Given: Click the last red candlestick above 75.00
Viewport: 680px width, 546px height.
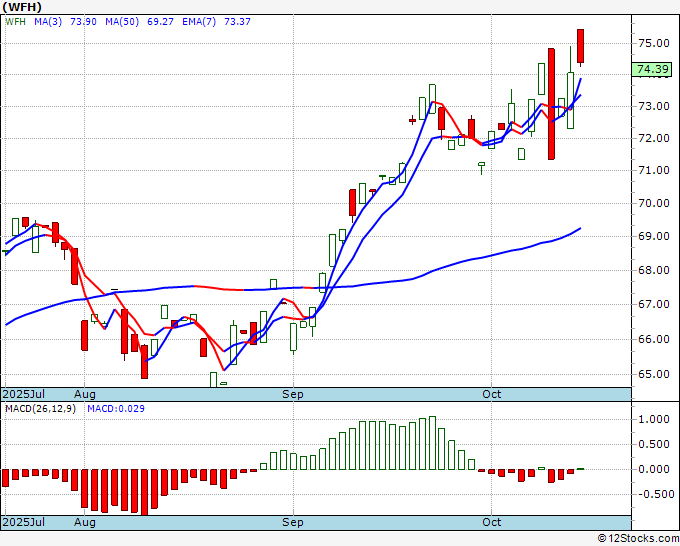Looking at the screenshot, I should tap(580, 46).
